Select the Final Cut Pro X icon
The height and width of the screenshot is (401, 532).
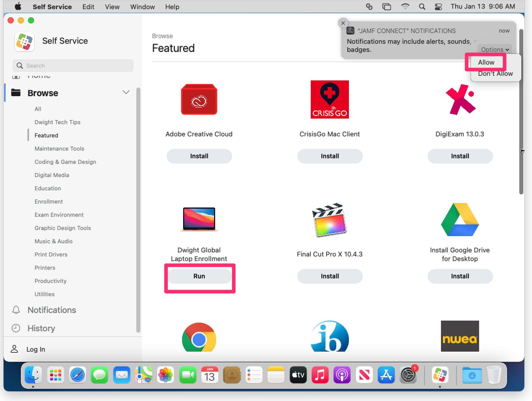[x=330, y=220]
